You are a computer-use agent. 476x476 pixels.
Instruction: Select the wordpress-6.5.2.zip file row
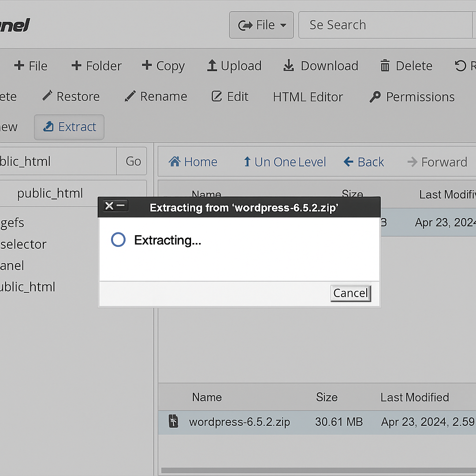(x=317, y=422)
